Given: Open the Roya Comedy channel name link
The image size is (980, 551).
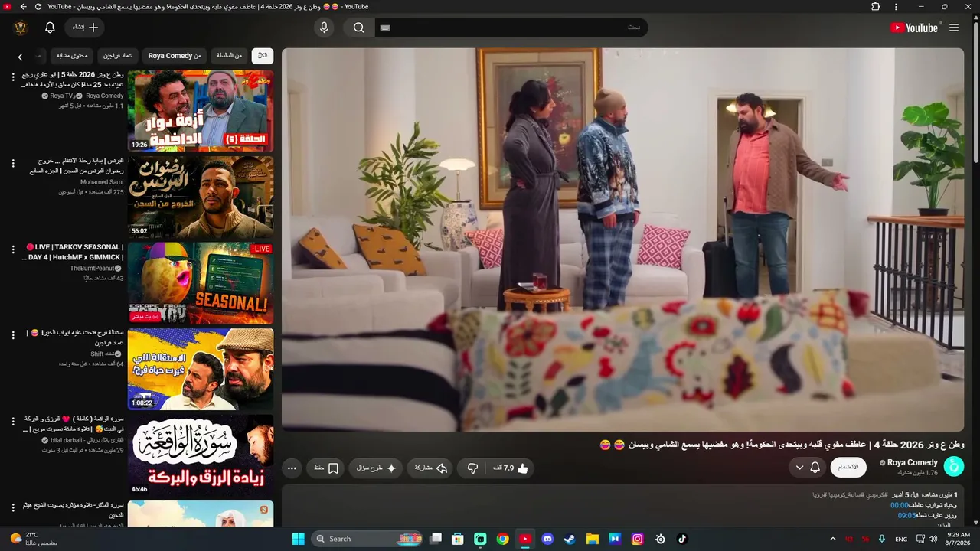Looking at the screenshot, I should (913, 462).
